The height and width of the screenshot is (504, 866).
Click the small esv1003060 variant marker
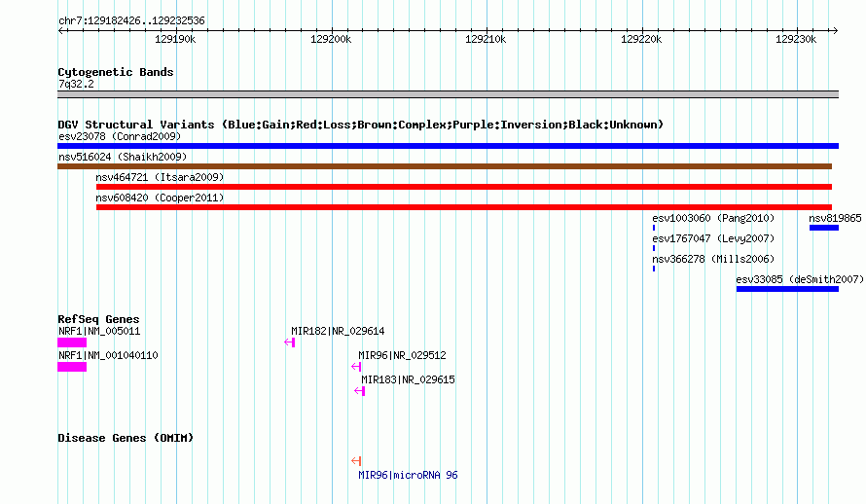(x=654, y=228)
